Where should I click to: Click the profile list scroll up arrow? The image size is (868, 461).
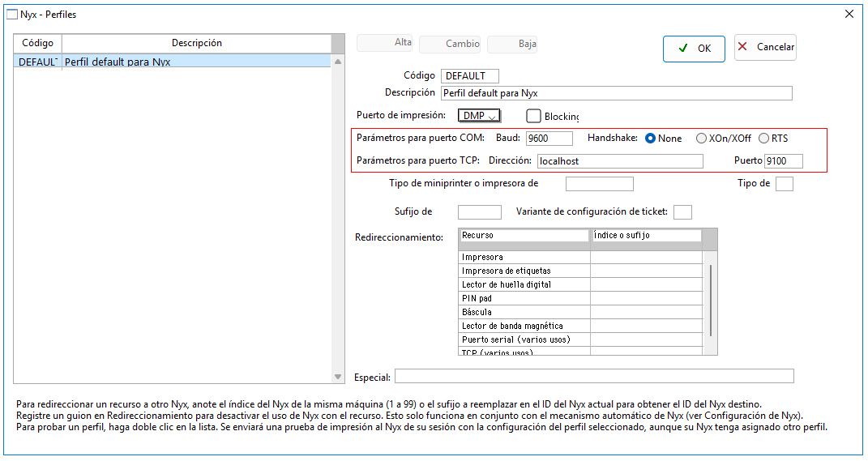pos(338,62)
